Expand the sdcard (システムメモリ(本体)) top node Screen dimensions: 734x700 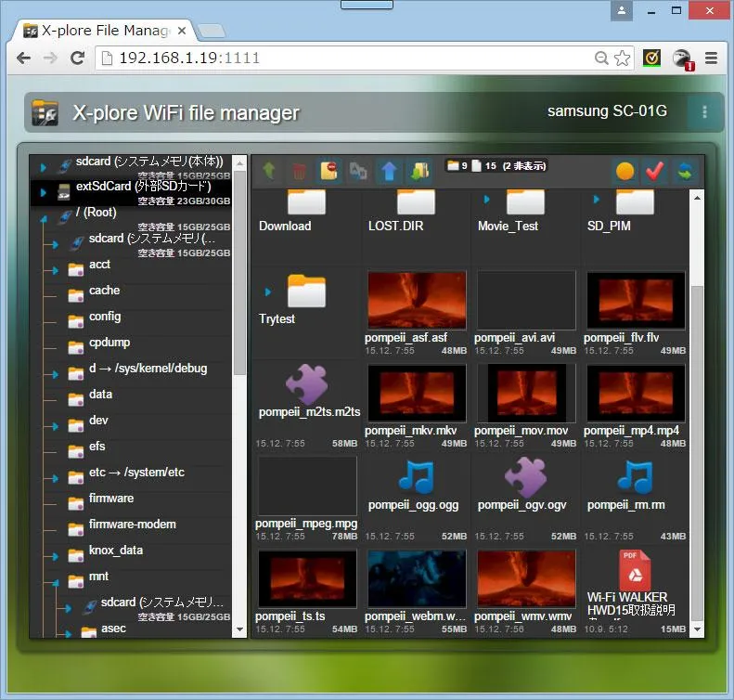point(43,168)
